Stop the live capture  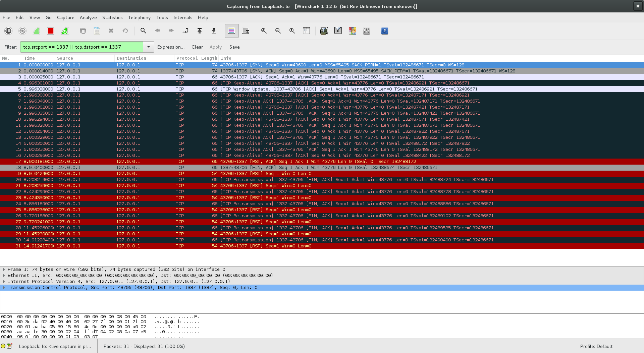point(50,31)
